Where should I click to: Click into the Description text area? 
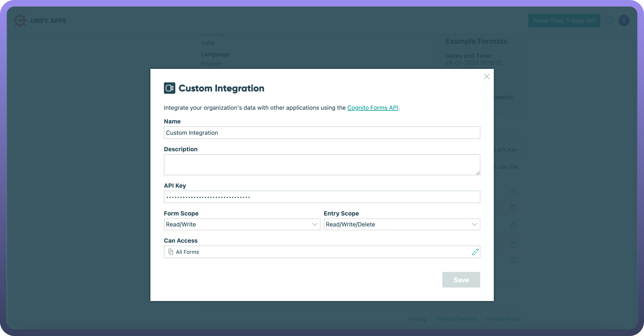point(322,165)
